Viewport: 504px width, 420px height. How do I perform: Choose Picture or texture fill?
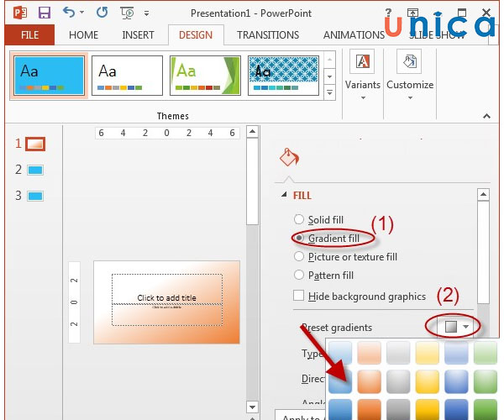pyautogui.click(x=345, y=257)
